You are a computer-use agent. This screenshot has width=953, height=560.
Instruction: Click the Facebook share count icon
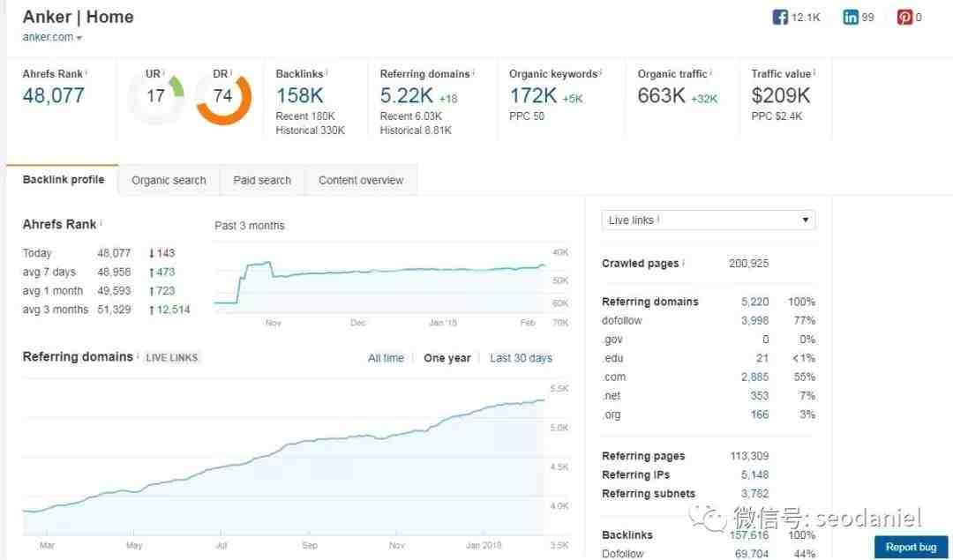tap(780, 17)
